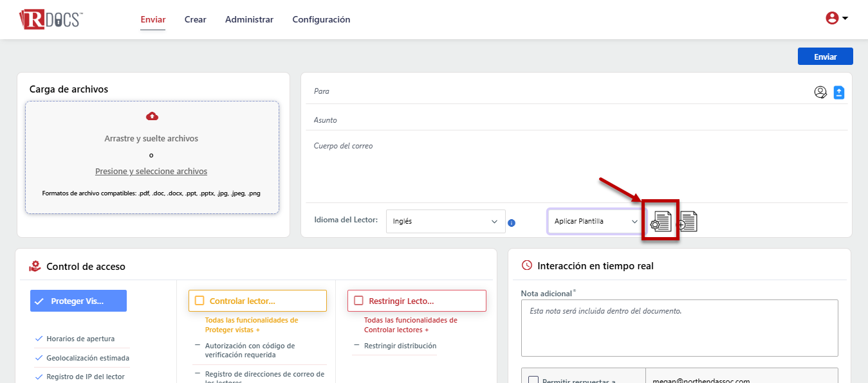Click the Control de acceso shield icon
This screenshot has width=868, height=383.
[35, 266]
